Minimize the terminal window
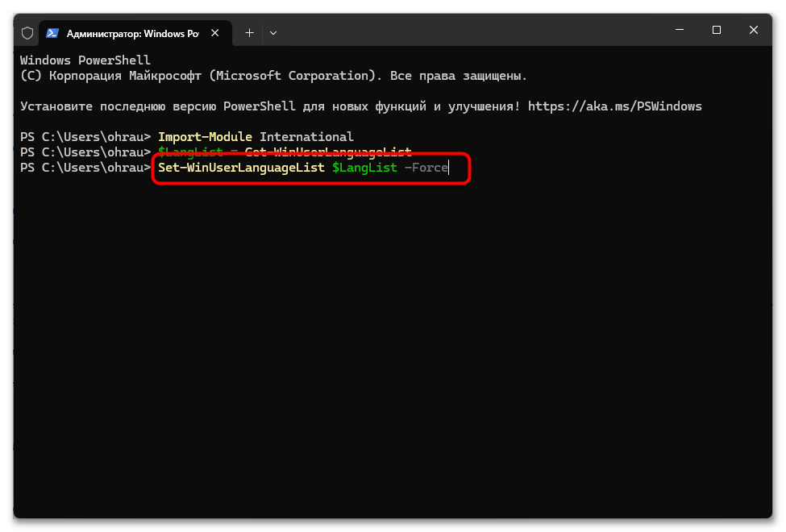 click(x=680, y=30)
